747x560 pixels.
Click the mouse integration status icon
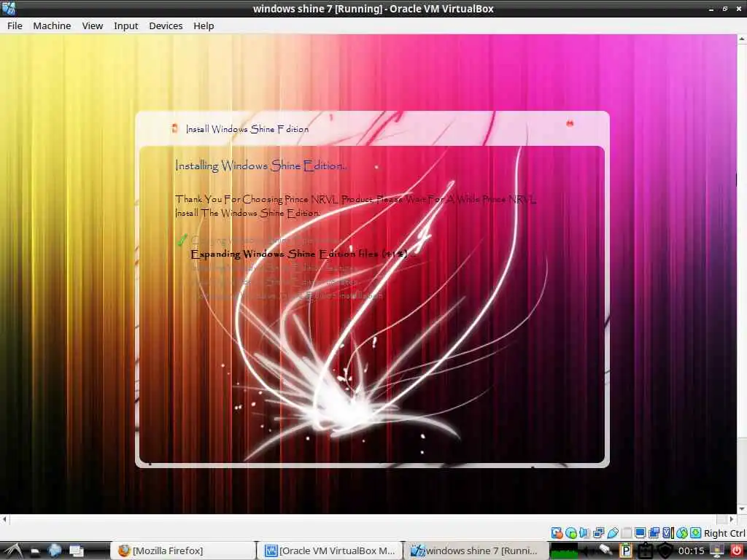[682, 533]
